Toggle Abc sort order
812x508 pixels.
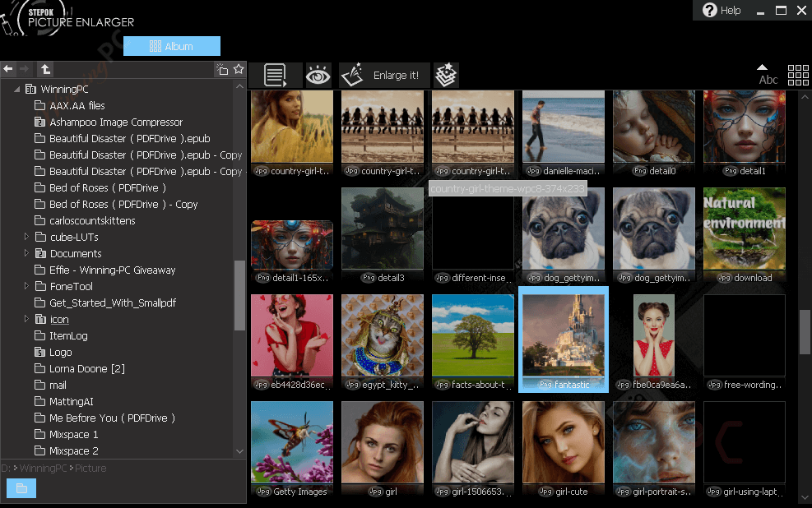coord(767,76)
